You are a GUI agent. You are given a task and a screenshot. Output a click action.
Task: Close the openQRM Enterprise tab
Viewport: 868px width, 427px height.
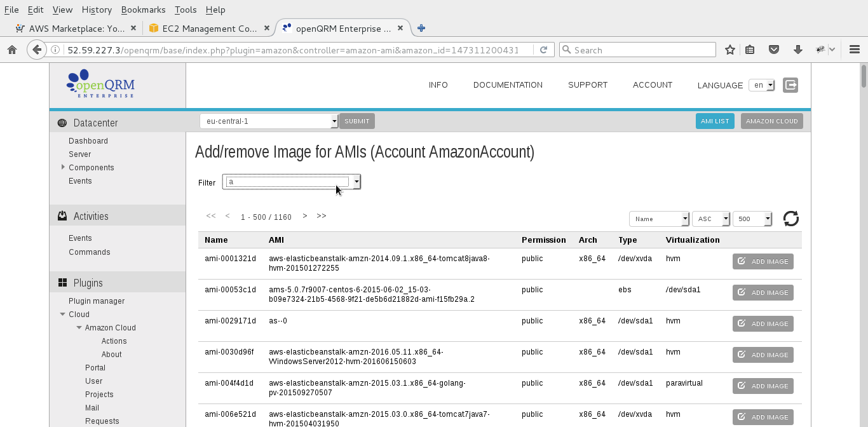(400, 28)
